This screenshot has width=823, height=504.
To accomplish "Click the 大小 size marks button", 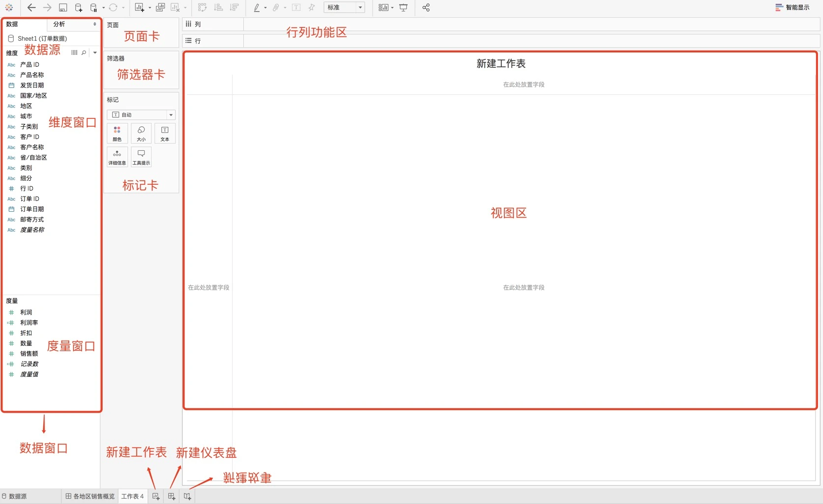I will [x=141, y=133].
